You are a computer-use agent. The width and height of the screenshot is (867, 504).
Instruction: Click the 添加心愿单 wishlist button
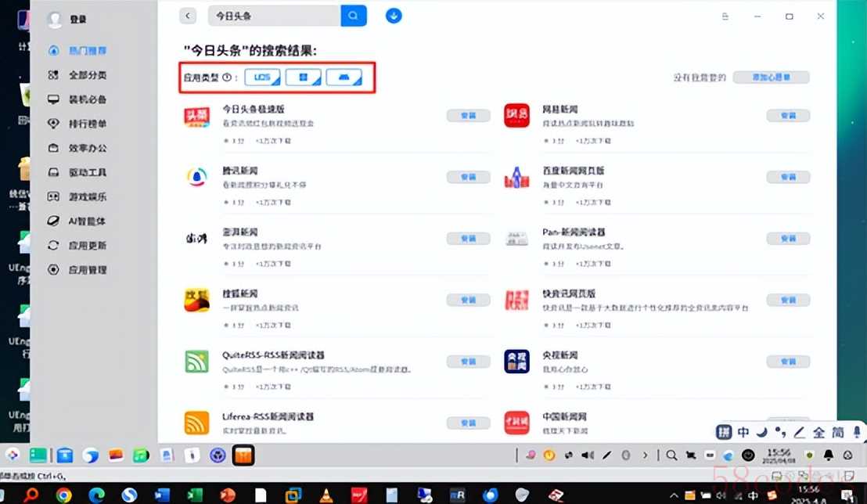[772, 77]
